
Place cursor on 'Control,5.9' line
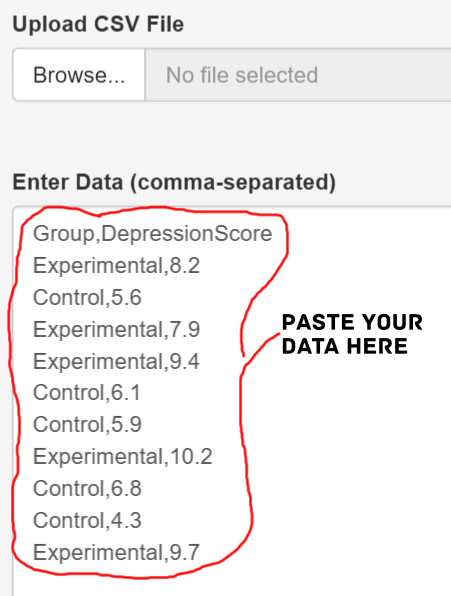[87, 425]
